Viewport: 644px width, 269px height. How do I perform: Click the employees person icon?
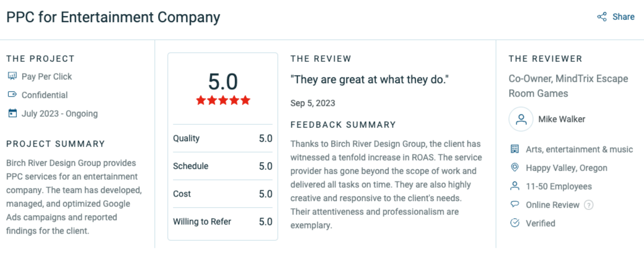(515, 186)
